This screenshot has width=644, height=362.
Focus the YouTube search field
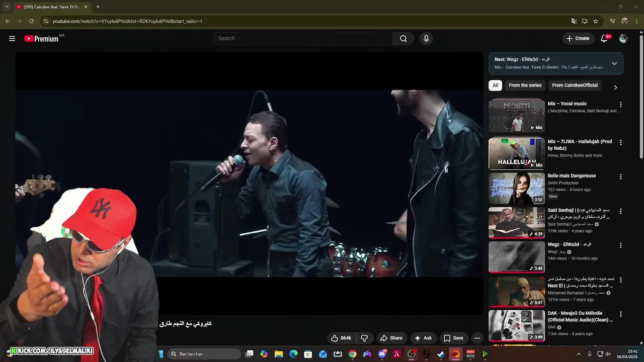(303, 39)
